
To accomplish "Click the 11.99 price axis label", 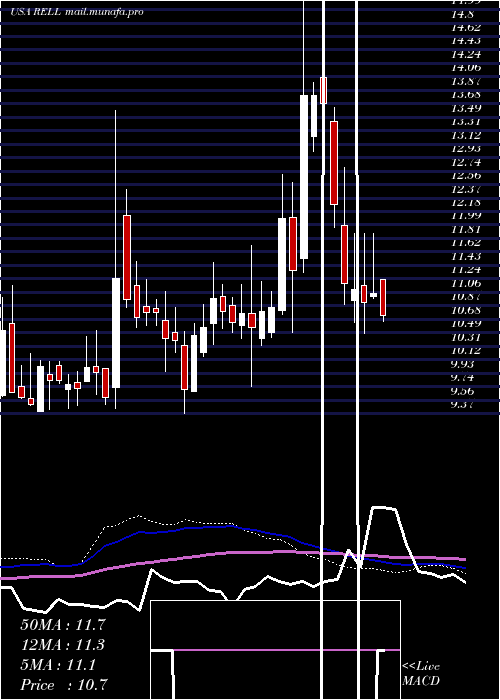I will (466, 216).
